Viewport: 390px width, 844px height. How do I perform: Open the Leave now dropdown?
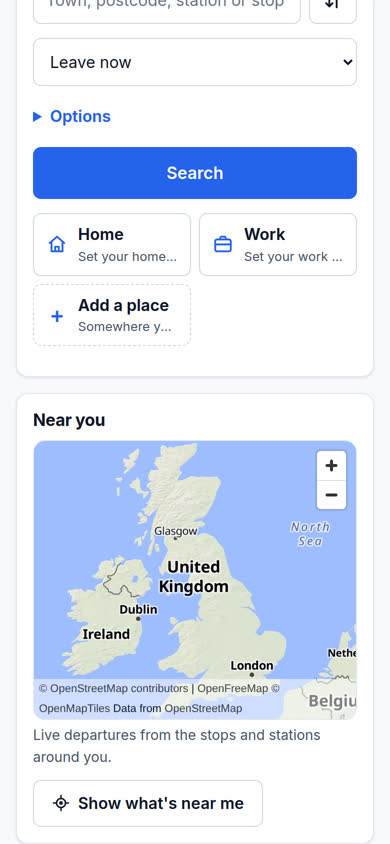[195, 62]
